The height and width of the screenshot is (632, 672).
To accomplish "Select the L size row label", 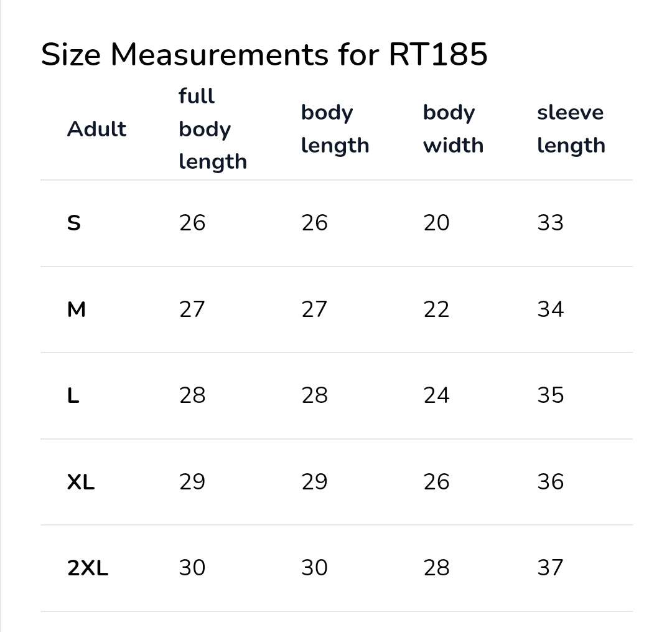I will (73, 395).
